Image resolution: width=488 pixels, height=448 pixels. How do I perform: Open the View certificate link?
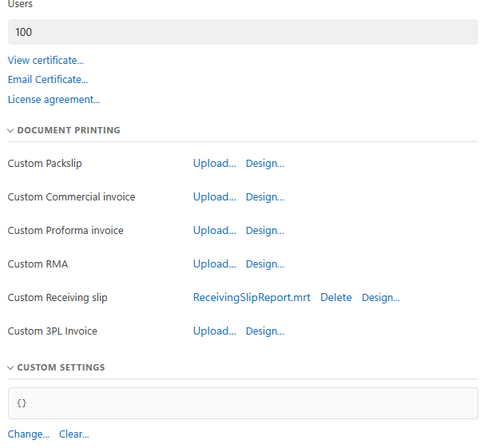[46, 60]
